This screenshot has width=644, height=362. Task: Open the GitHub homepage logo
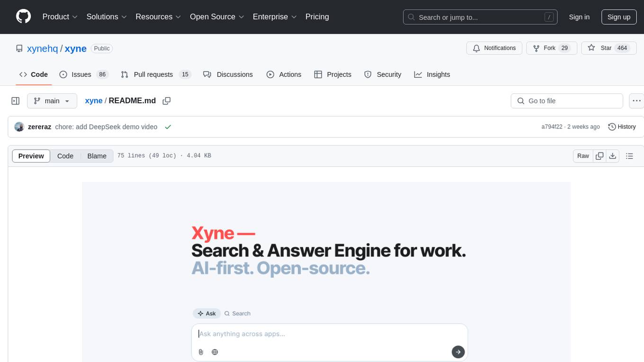(x=23, y=17)
